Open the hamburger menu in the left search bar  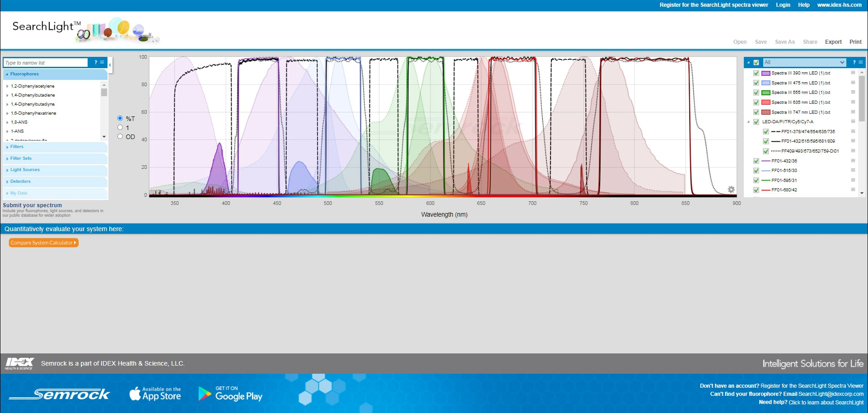(x=102, y=62)
